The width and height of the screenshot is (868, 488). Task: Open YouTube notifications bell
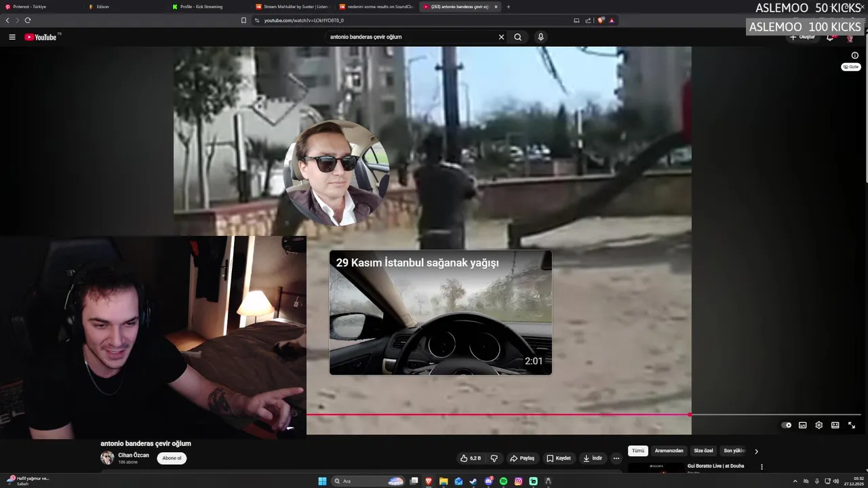pos(830,37)
